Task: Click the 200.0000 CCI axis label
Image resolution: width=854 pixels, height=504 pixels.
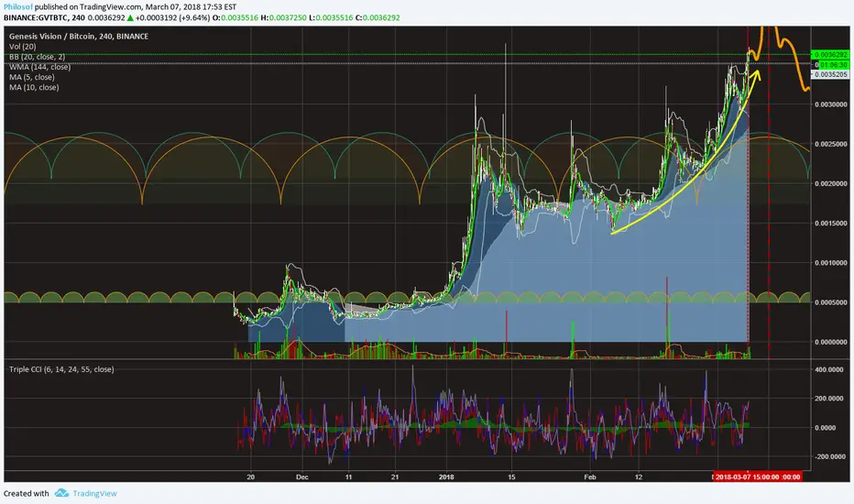Action: pos(829,399)
